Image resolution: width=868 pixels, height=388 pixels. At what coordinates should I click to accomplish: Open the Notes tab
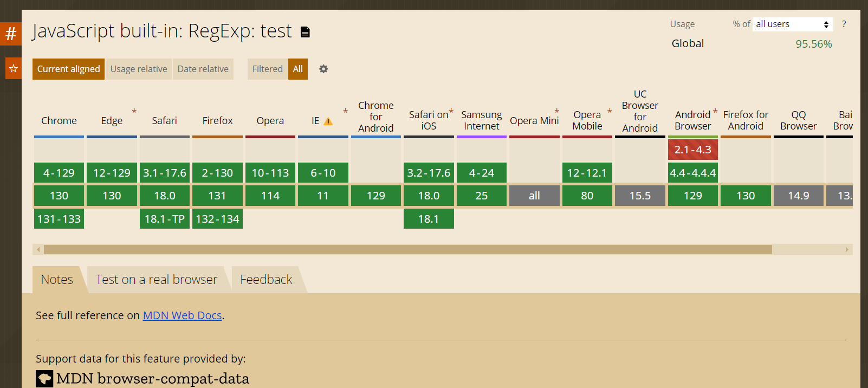[x=57, y=280]
